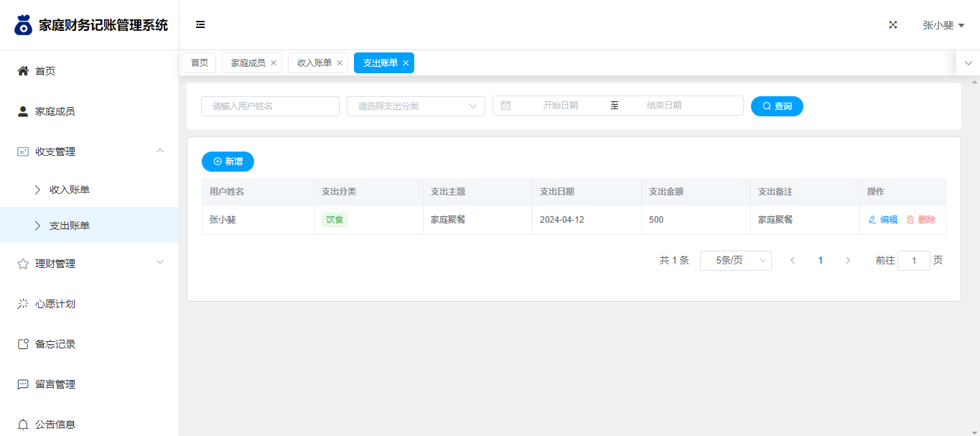Close the 收入账单 tab
980x436 pixels.
(340, 63)
